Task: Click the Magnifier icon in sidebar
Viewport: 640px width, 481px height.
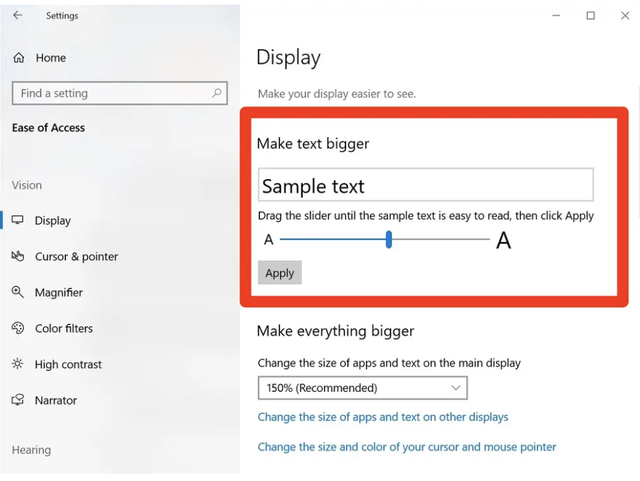Action: tap(18, 292)
